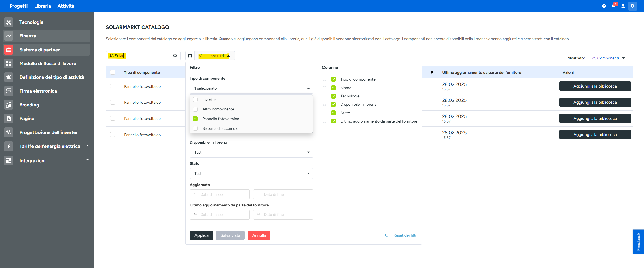Click the Tecnologie sidebar icon
The image size is (644, 268).
(x=9, y=22)
